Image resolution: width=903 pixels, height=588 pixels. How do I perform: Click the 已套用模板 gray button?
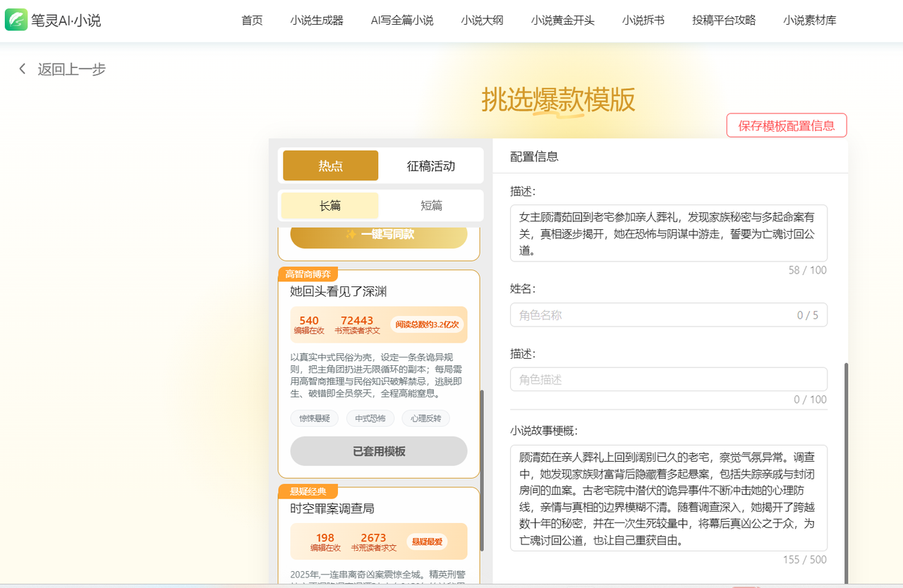tap(379, 451)
